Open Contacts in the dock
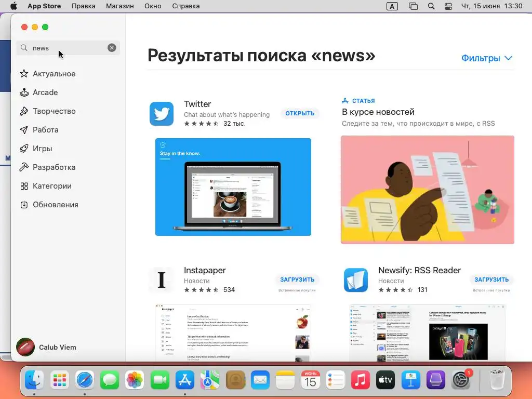Image resolution: width=532 pixels, height=399 pixels. click(x=235, y=380)
